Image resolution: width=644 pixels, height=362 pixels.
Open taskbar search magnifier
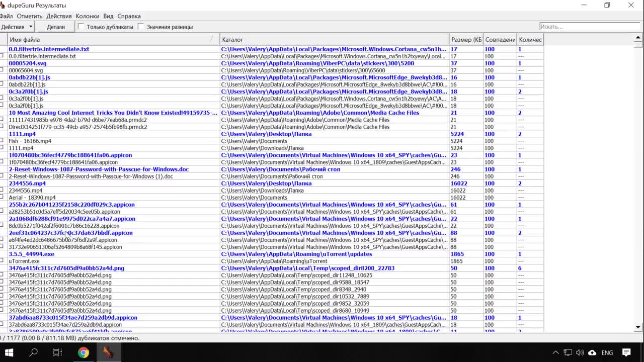point(34,352)
